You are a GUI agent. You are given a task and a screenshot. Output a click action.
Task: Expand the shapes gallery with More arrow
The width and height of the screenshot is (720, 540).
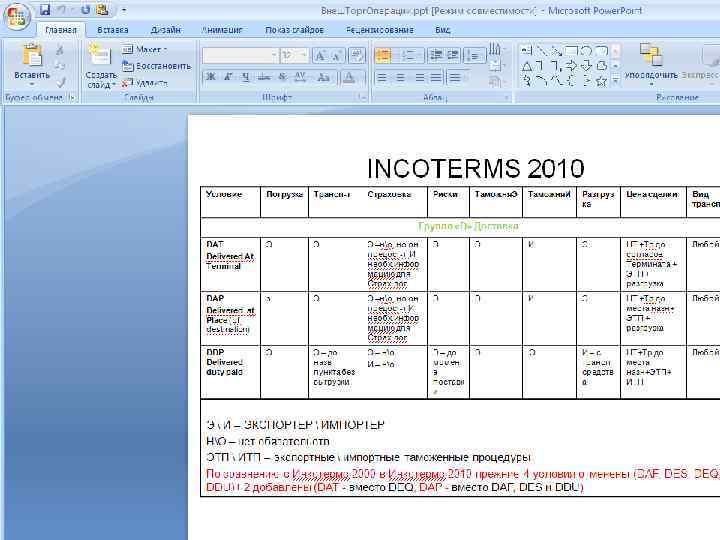(616, 82)
